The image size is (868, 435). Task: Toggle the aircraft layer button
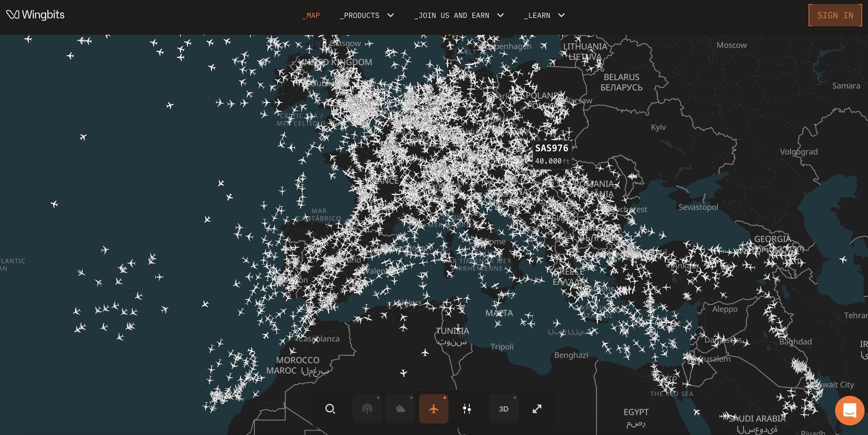click(433, 409)
